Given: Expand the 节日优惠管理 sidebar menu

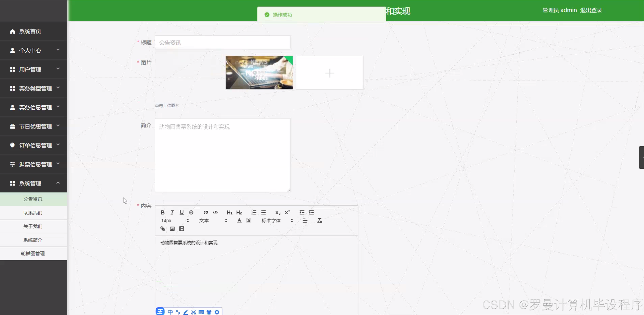Looking at the screenshot, I should coord(33,126).
